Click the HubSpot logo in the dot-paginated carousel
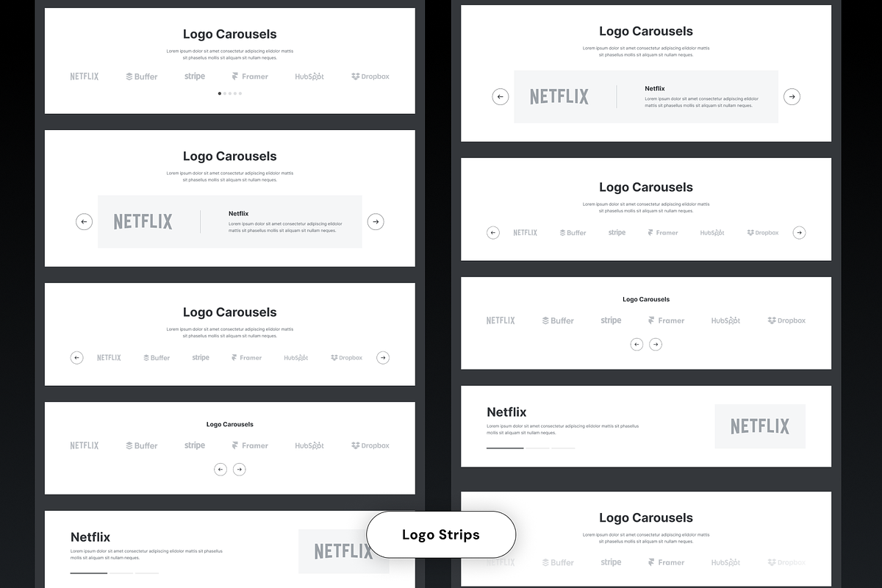The image size is (882, 588). pyautogui.click(x=309, y=76)
